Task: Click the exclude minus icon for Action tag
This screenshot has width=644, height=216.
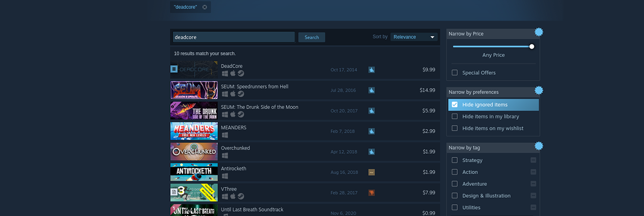Action: [x=533, y=172]
